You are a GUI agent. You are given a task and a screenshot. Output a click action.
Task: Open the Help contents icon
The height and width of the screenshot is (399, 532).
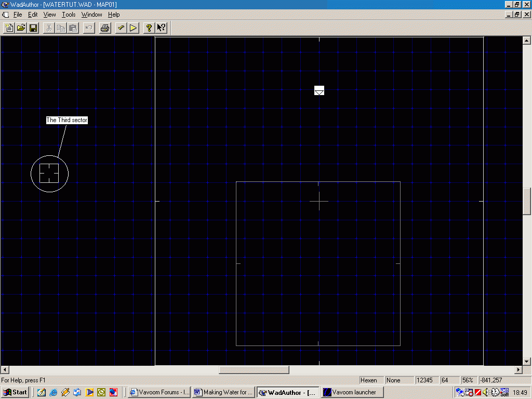tap(149, 28)
